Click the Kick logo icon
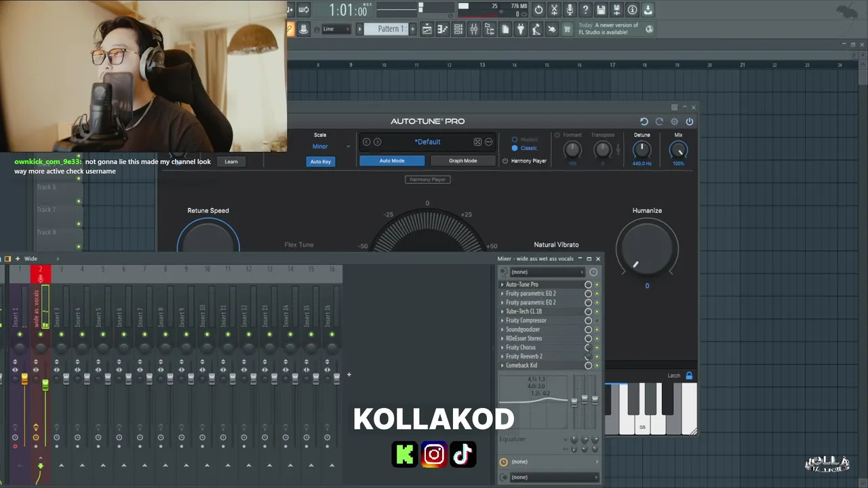 [x=405, y=454]
